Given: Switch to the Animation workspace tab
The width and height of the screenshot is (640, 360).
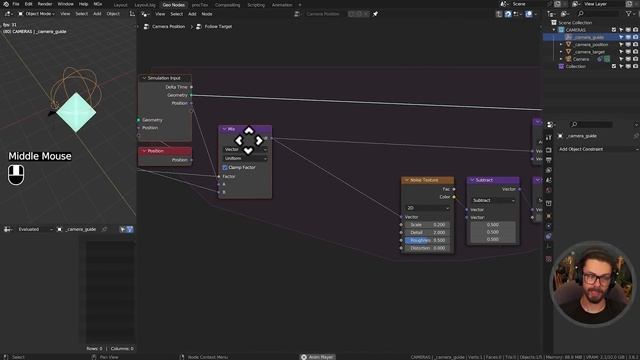Looking at the screenshot, I should coord(282,5).
